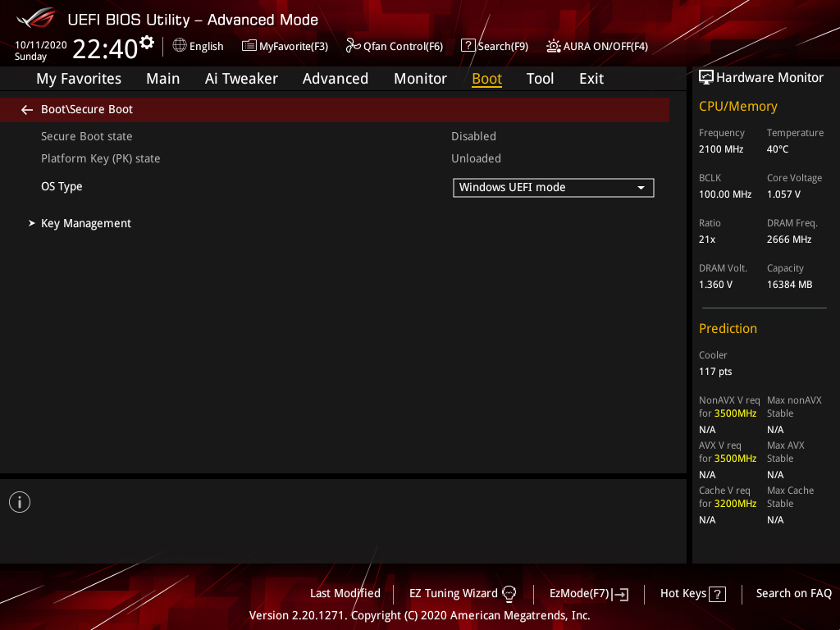Screen dimensions: 840x630
Task: Click the Prediction heading
Action: pyautogui.click(x=728, y=328)
